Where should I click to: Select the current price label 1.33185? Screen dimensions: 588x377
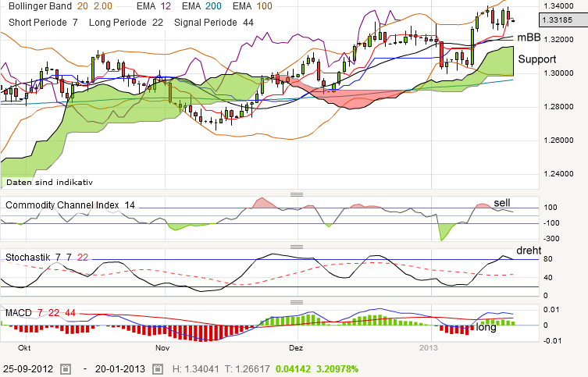coord(563,20)
